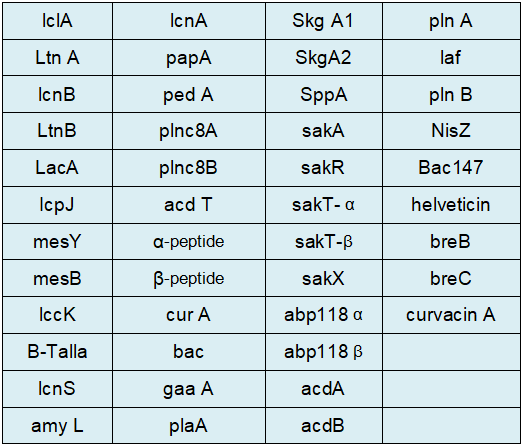This screenshot has height=446, width=522.
Task: Click the mesY cell
Action: [x=57, y=242]
